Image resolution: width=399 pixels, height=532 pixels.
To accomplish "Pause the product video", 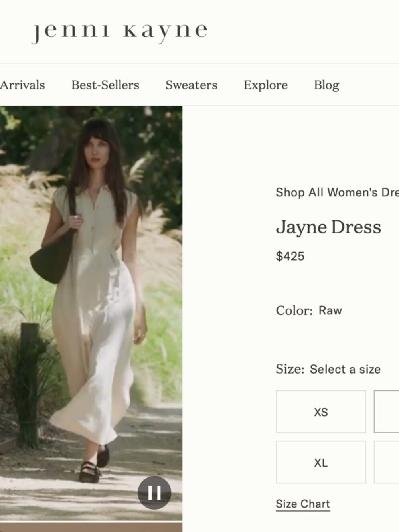I will point(154,492).
